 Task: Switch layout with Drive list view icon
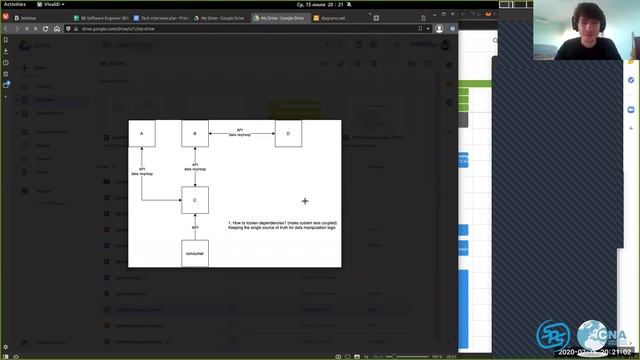(411, 64)
